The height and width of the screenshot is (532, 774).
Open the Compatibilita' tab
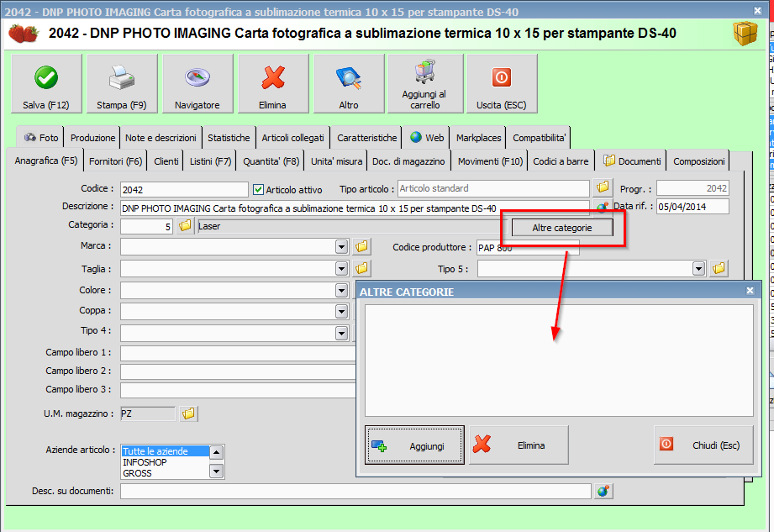coord(539,138)
